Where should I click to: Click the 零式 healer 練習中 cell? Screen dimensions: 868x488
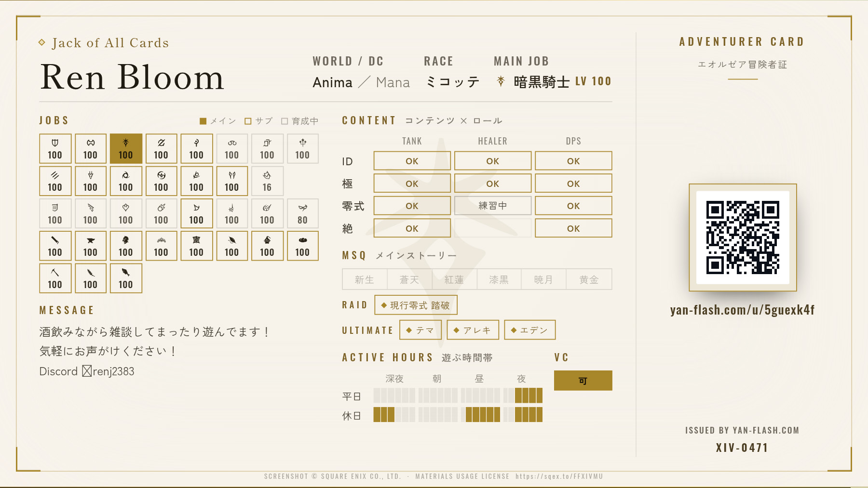[493, 206]
